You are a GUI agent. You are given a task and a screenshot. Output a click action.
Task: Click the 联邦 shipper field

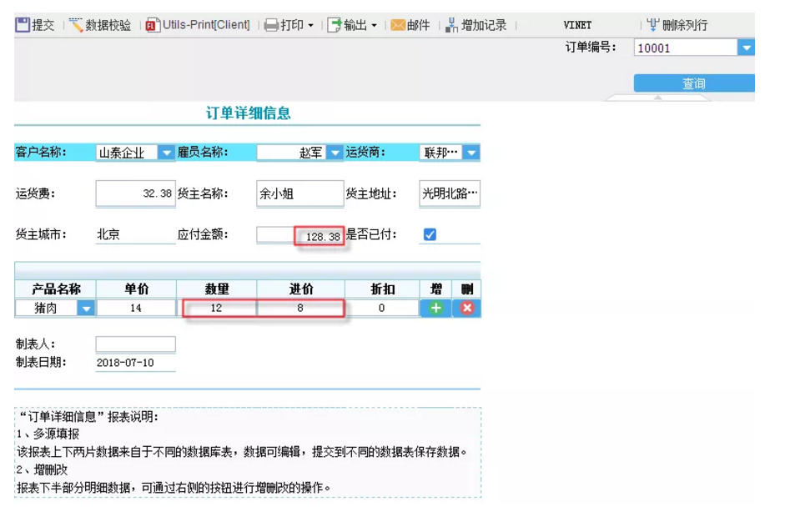point(440,152)
